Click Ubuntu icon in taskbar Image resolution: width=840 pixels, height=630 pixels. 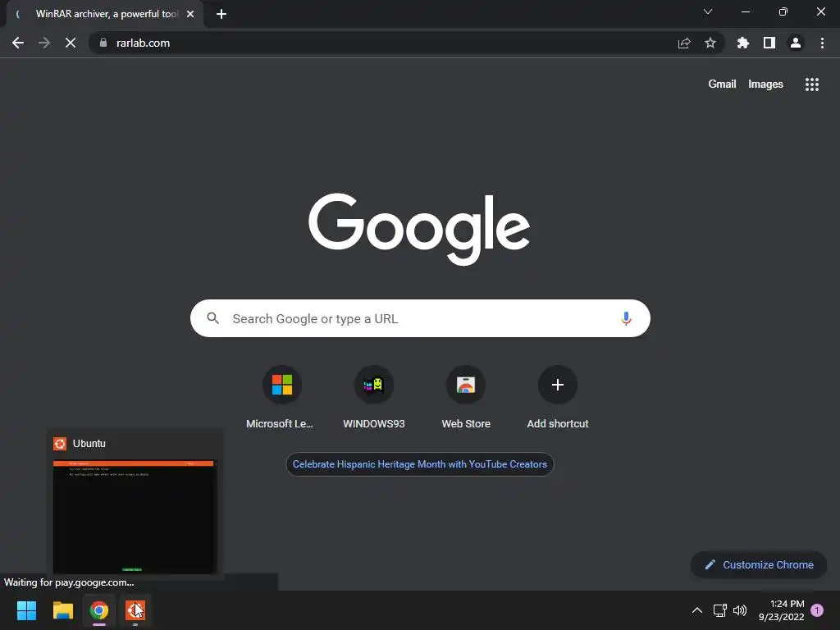click(x=135, y=610)
